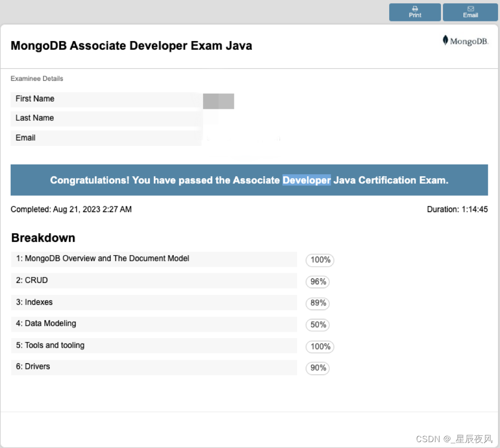Select the CRUD breakdown row
The height and width of the screenshot is (448, 500).
click(x=154, y=280)
